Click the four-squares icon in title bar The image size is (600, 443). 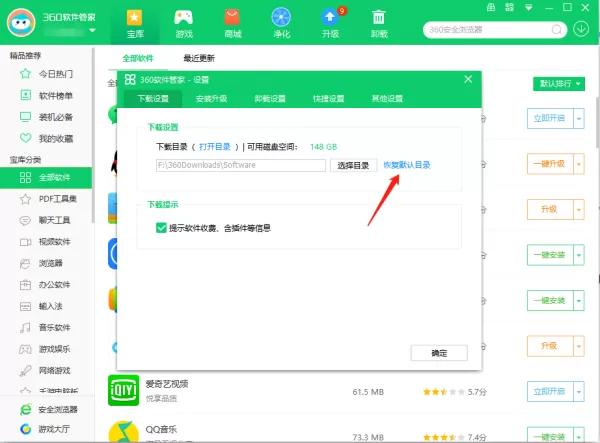[509, 7]
